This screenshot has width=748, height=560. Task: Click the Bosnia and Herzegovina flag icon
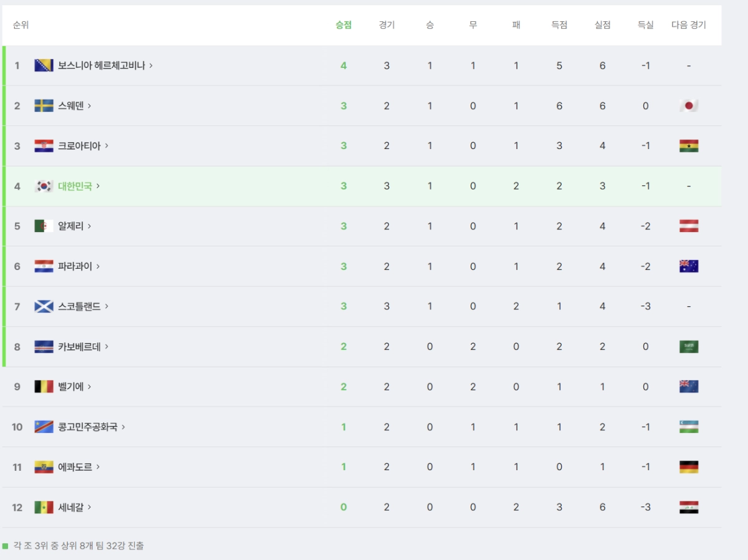click(x=44, y=65)
